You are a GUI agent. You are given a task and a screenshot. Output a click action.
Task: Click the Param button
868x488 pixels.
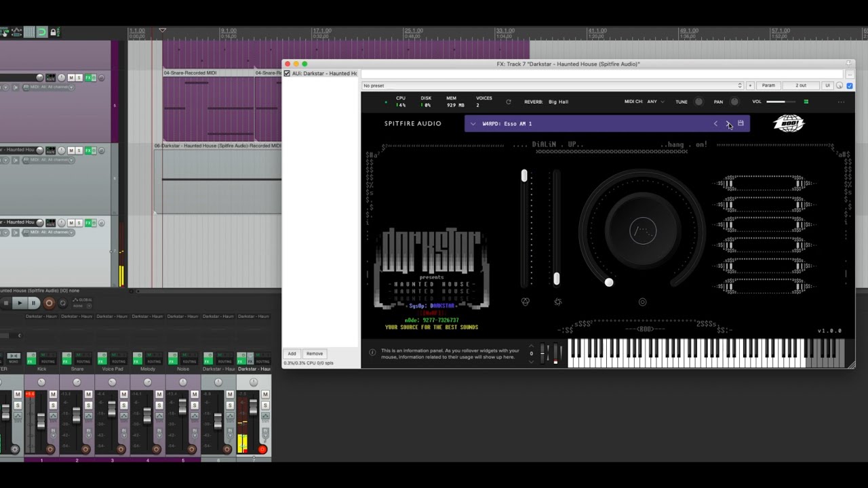768,85
